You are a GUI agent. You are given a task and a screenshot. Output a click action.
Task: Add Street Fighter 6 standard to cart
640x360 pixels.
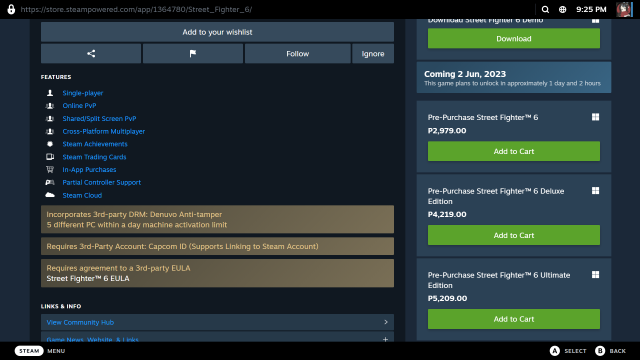514,151
